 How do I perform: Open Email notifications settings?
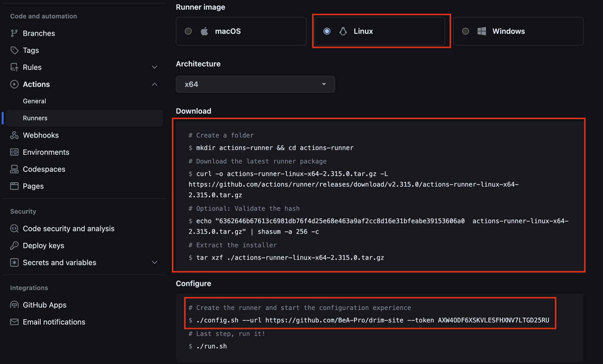click(x=54, y=322)
